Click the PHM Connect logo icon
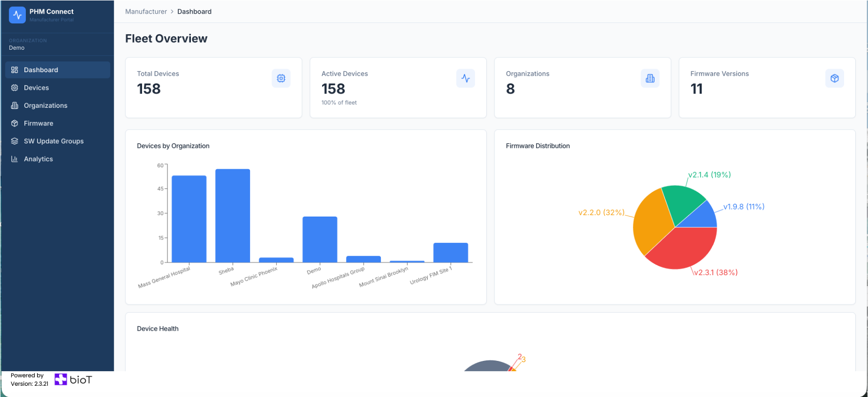The height and width of the screenshot is (397, 868). tap(17, 15)
